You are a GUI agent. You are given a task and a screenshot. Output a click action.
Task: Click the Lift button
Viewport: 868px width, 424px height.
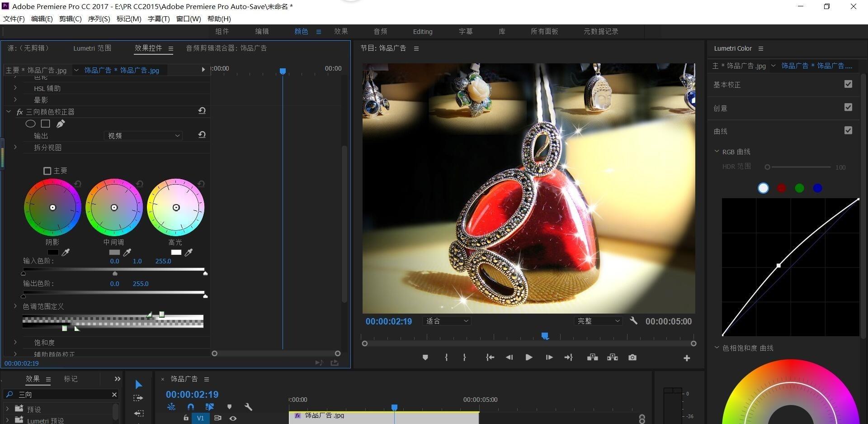(592, 357)
